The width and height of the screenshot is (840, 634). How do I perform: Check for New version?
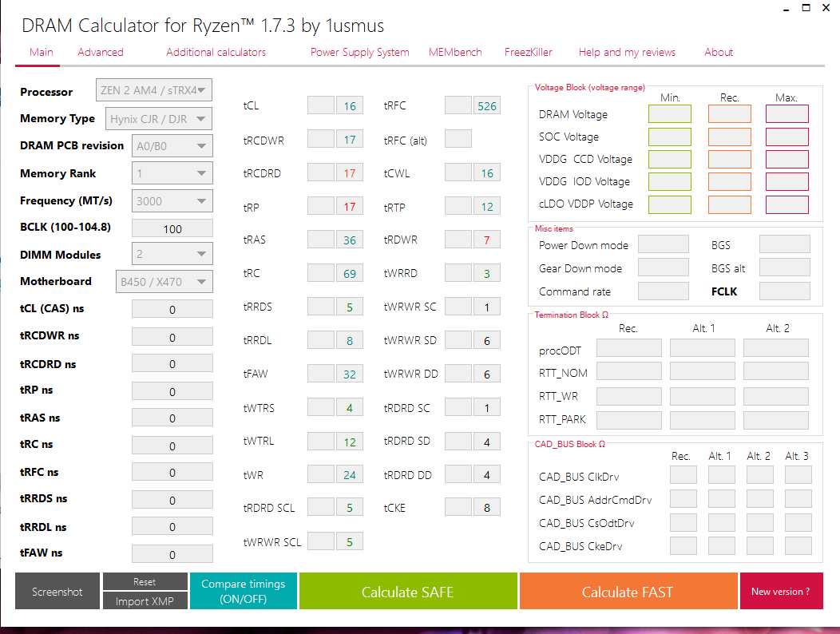point(781,591)
